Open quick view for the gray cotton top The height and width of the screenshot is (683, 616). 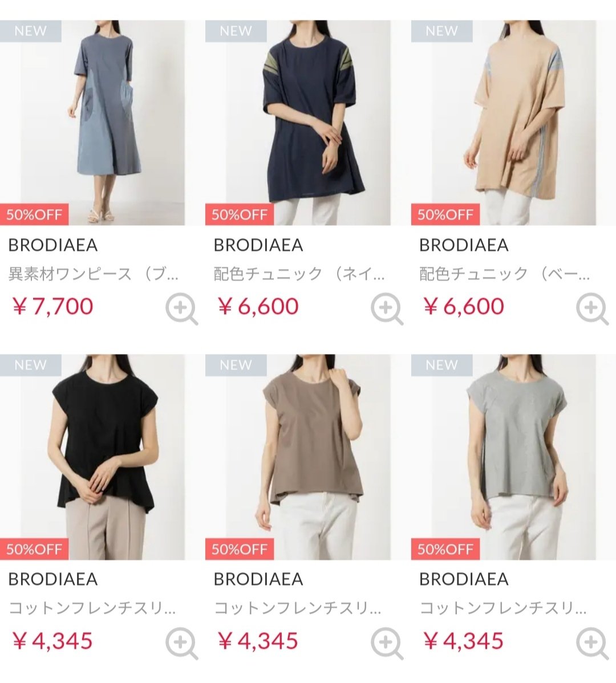pyautogui.click(x=592, y=643)
